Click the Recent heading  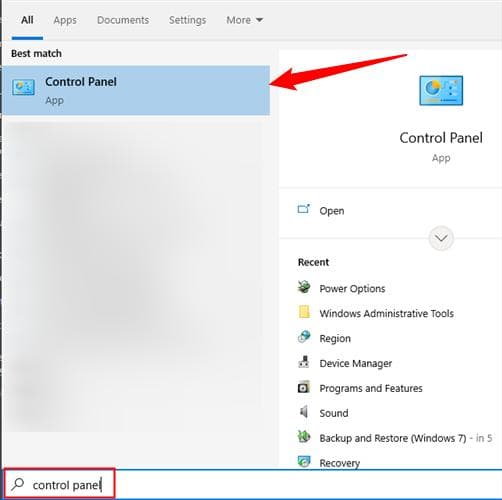[x=313, y=262]
